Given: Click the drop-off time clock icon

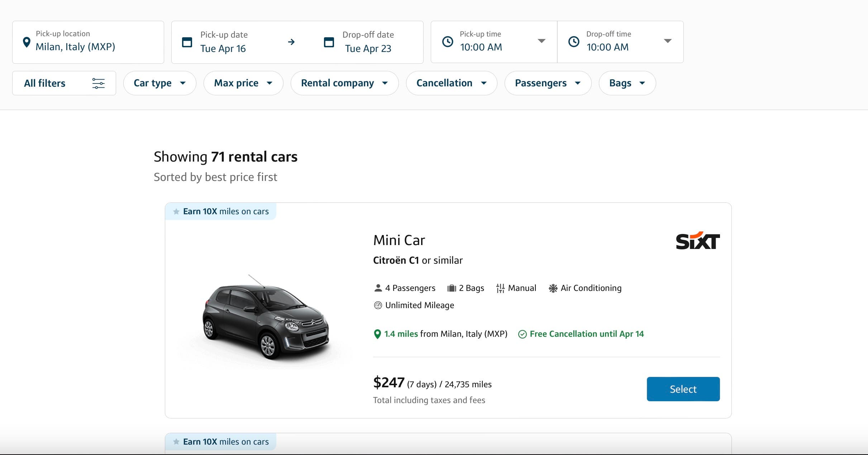Looking at the screenshot, I should (573, 41).
